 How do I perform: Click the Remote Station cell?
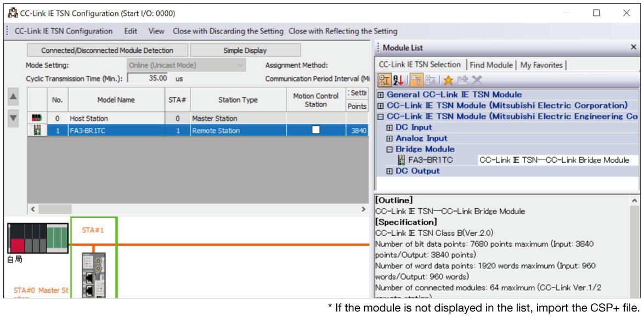pos(238,131)
